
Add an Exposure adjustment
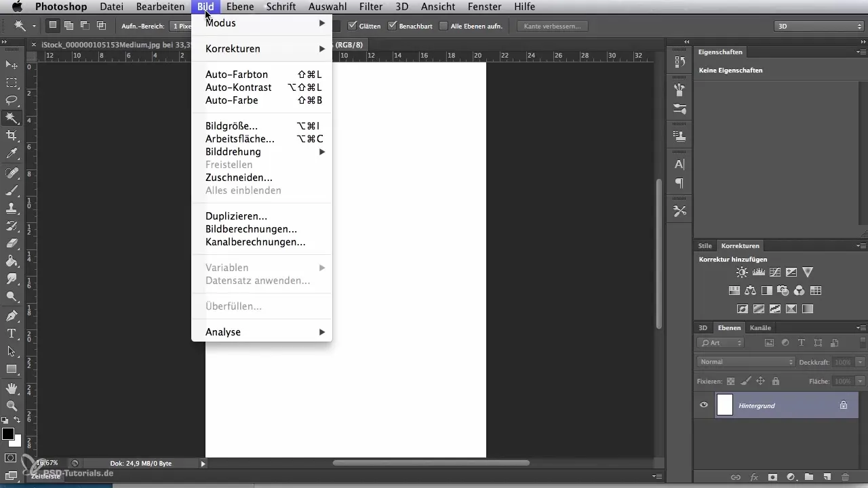tap(791, 272)
